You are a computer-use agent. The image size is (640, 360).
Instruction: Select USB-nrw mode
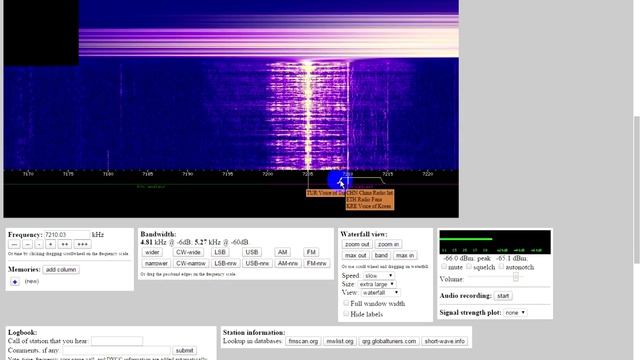[x=257, y=264]
